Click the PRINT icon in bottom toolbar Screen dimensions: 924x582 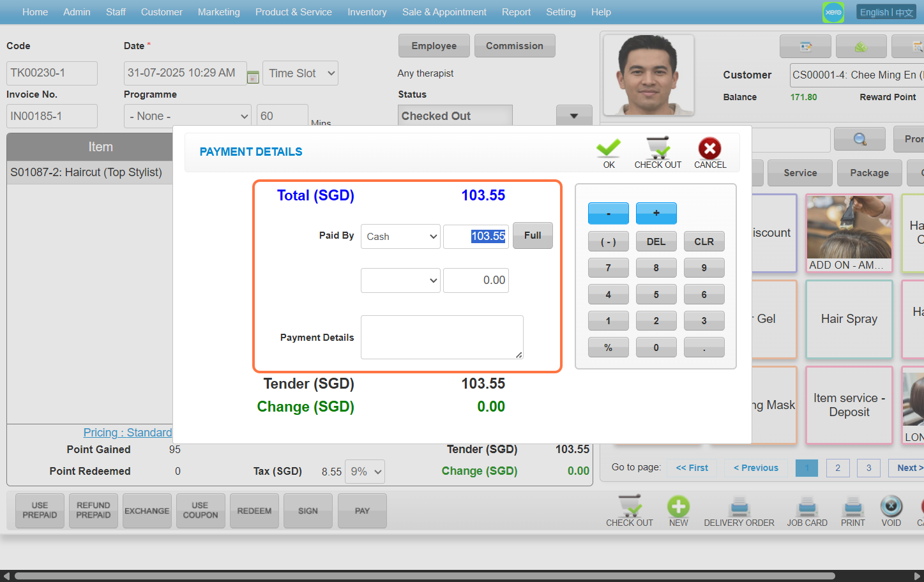coord(852,507)
